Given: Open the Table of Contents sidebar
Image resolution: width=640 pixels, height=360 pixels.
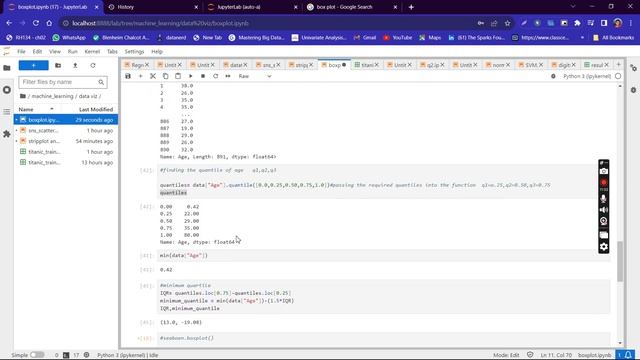Looking at the screenshot, I should 7,112.
